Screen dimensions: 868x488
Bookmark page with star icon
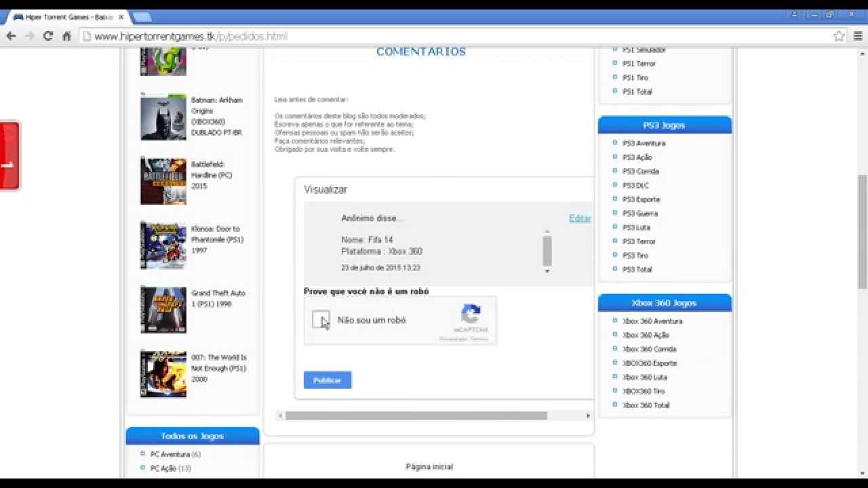[x=839, y=37]
